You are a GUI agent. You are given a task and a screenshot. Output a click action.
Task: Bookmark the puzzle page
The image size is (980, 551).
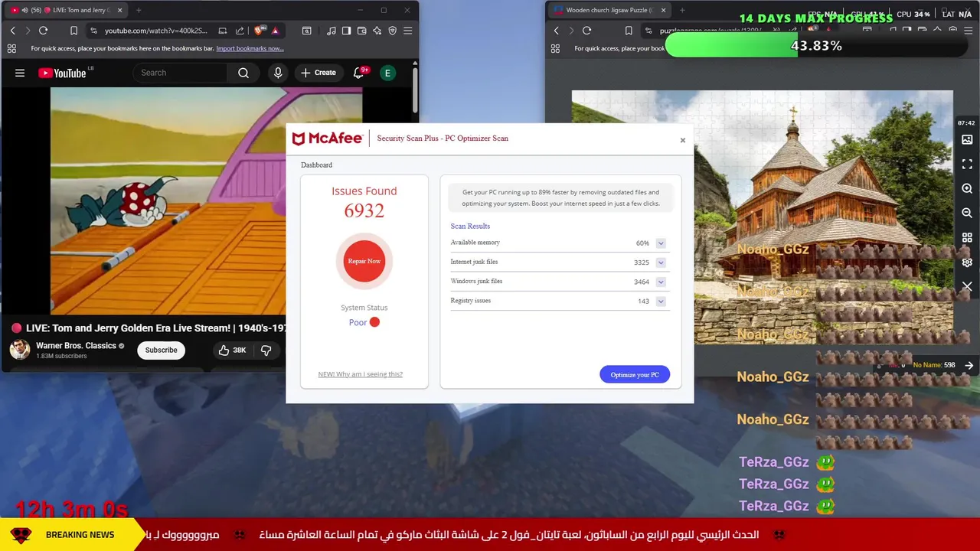click(628, 31)
